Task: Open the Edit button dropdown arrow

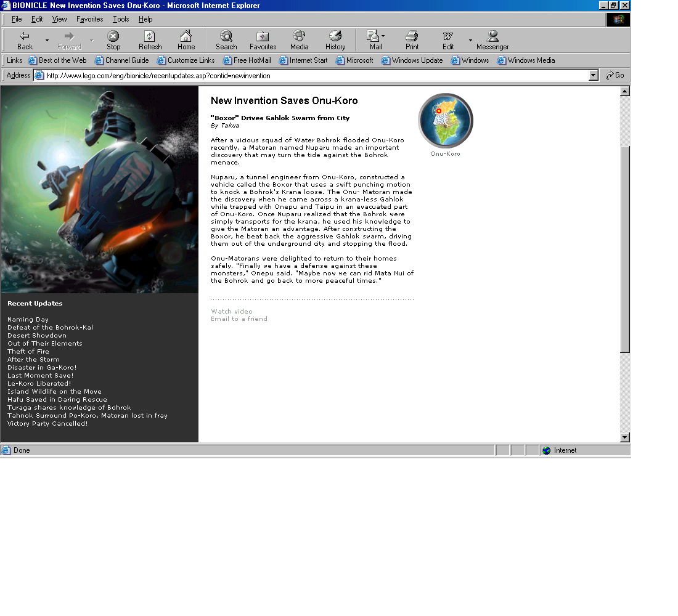Action: (470, 40)
